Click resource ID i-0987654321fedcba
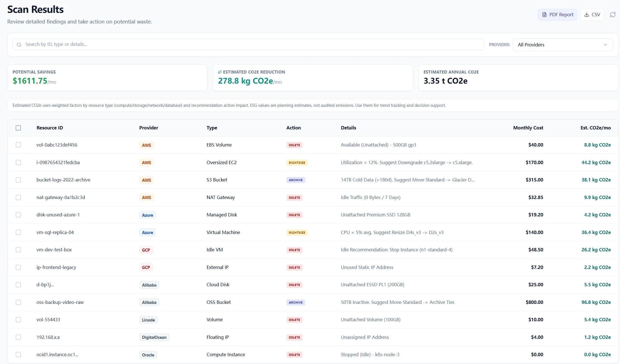620x364 pixels. pos(58,162)
